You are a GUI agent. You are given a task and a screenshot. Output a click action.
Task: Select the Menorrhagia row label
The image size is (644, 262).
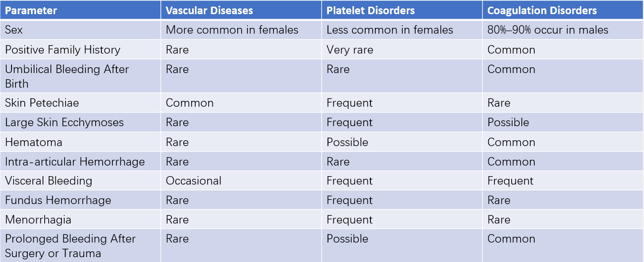(81, 220)
